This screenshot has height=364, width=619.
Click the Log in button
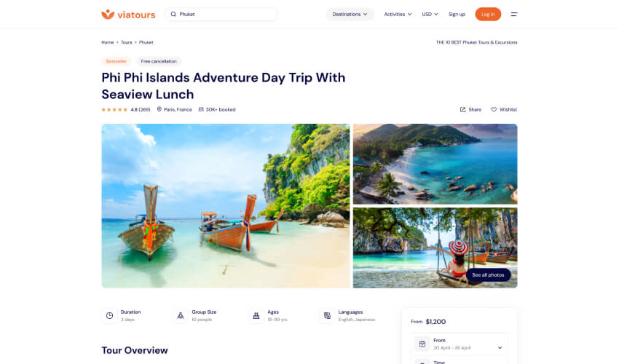(488, 15)
